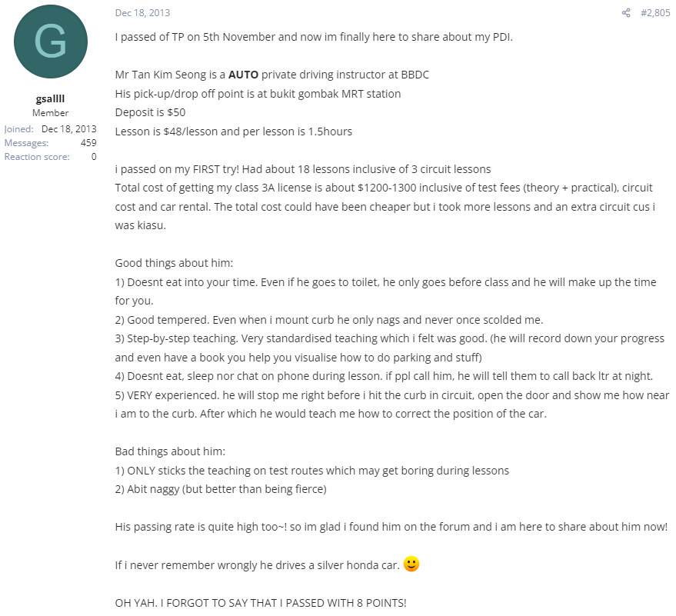This screenshot has height=616, width=676.
Task: Click the 'Bad things about him:' heading
Action: tap(170, 451)
